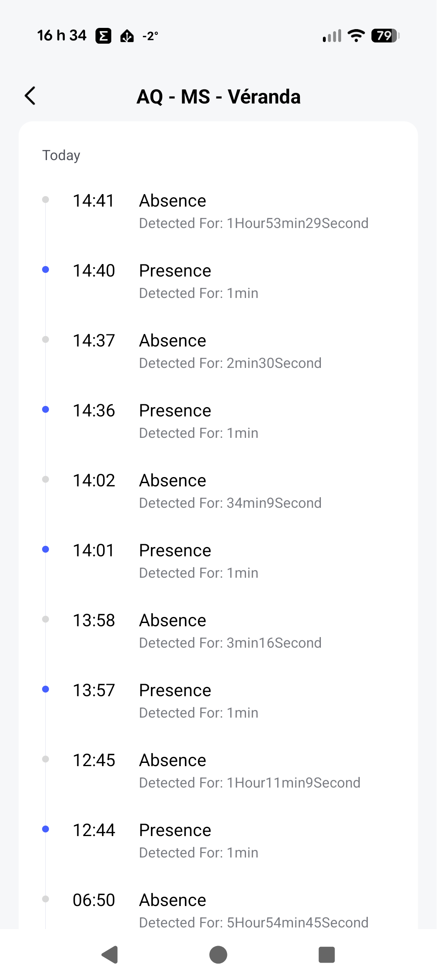Tap the Android home circle button

[x=218, y=955]
